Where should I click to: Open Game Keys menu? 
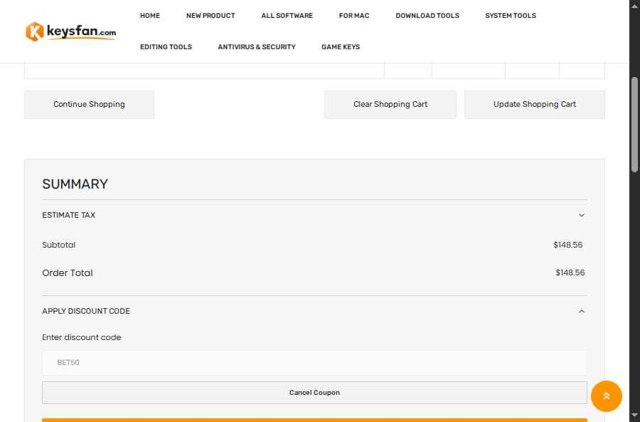[341, 47]
